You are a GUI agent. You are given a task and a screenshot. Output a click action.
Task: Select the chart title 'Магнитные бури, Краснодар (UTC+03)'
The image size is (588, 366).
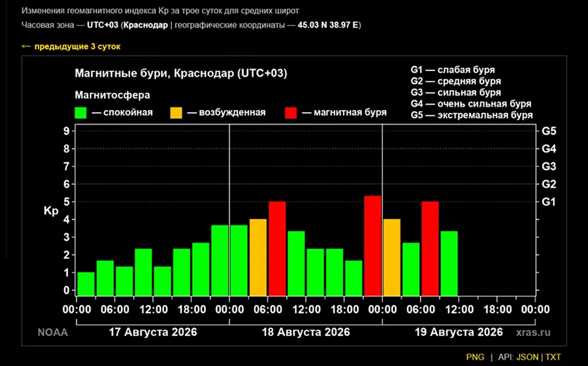(x=181, y=73)
